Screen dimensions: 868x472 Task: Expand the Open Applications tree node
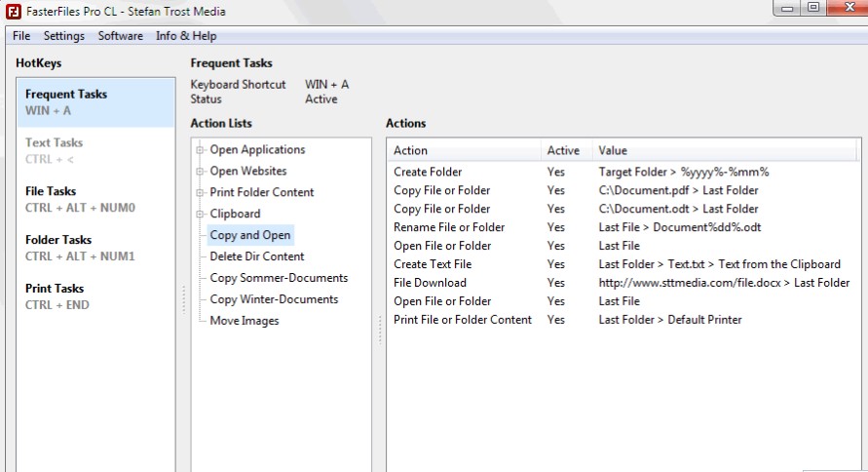[201, 150]
